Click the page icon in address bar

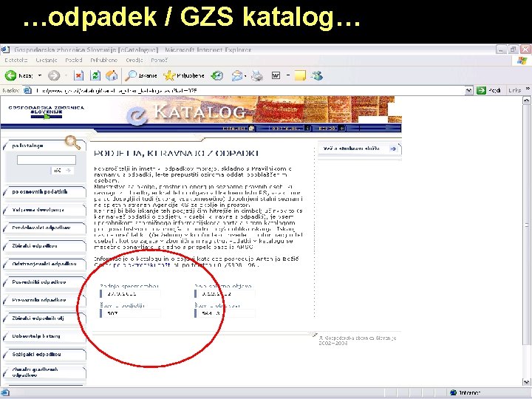pyautogui.click(x=27, y=91)
